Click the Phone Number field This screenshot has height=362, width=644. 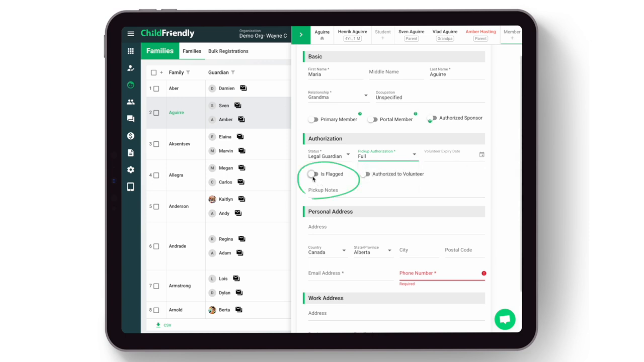click(x=442, y=274)
